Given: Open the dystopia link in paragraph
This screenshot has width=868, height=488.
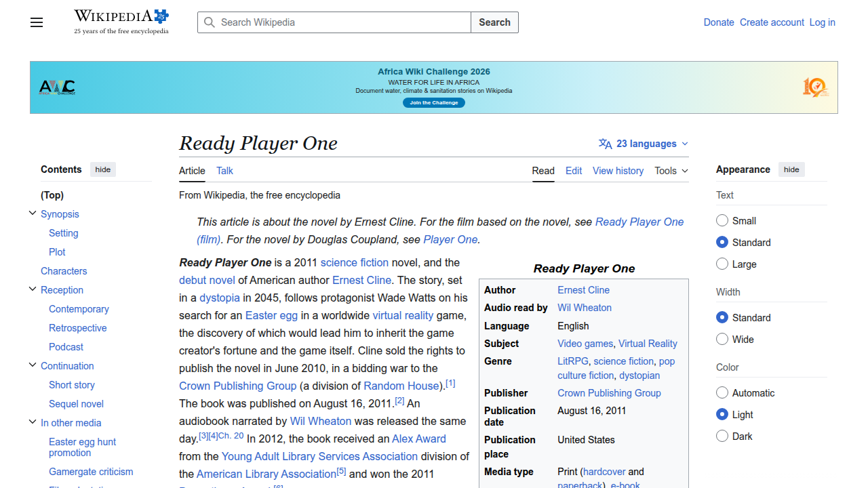Looking at the screenshot, I should [220, 298].
